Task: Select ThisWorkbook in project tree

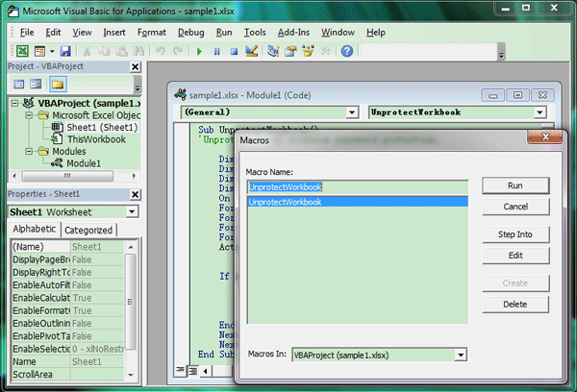Action: click(x=96, y=139)
